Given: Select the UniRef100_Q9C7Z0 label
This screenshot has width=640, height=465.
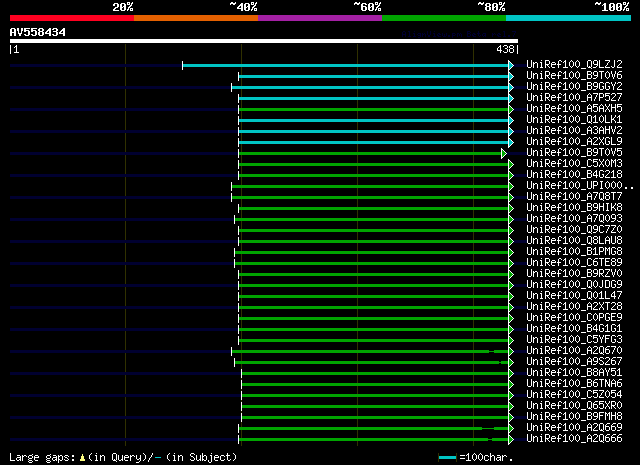Looking at the screenshot, I should coord(574,229).
